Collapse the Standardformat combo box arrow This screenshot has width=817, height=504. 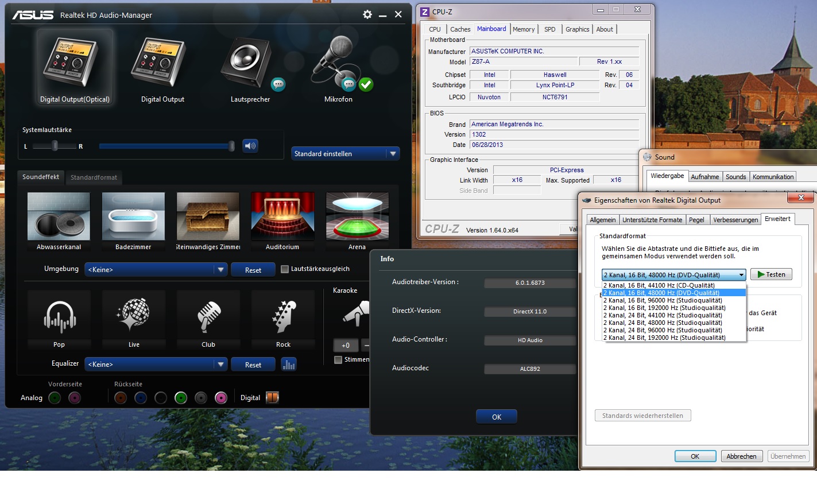point(741,275)
